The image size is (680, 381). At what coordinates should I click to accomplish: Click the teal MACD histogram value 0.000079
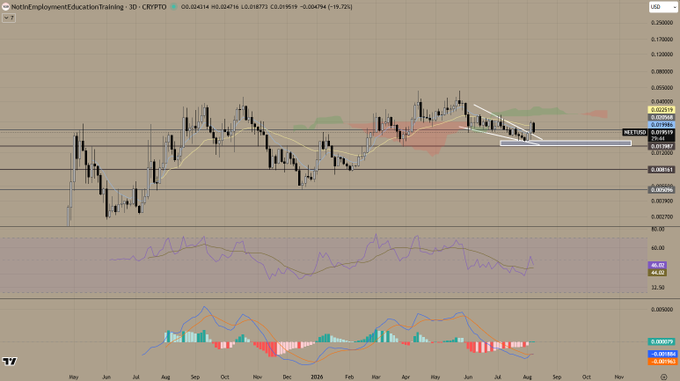point(662,342)
